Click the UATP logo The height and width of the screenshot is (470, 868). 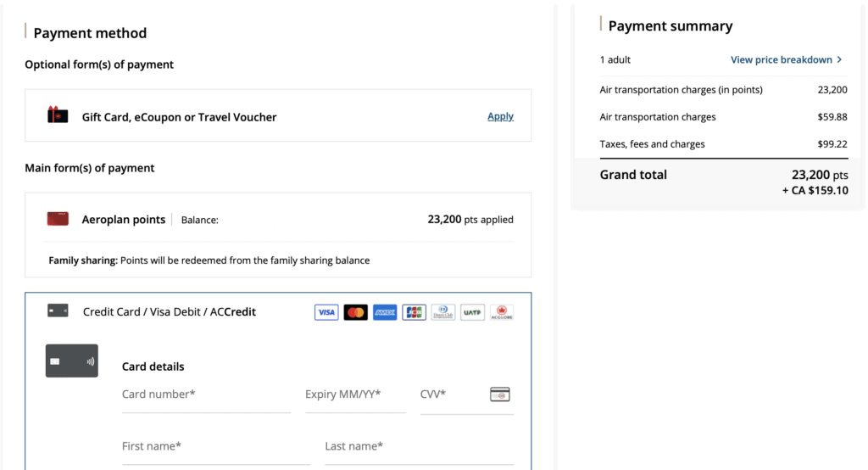click(472, 312)
